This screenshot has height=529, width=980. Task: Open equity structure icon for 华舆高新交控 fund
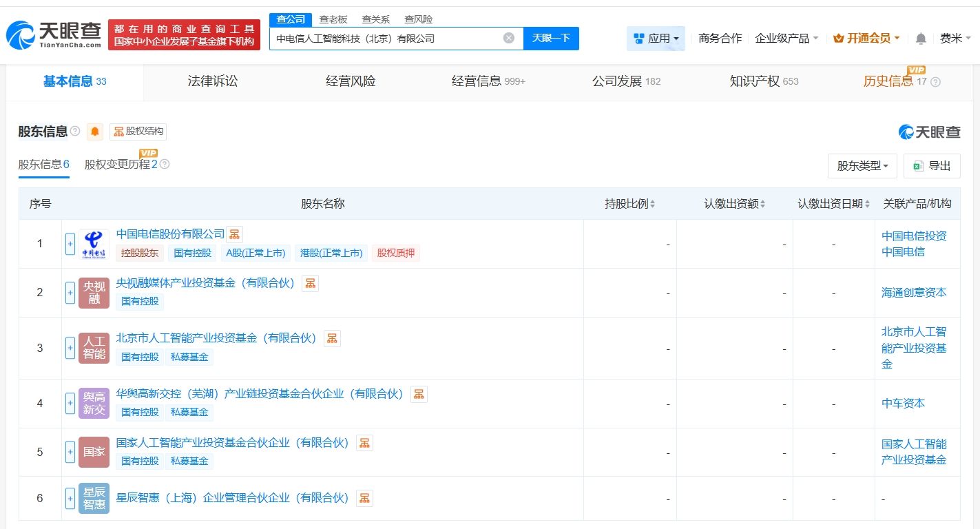point(419,394)
